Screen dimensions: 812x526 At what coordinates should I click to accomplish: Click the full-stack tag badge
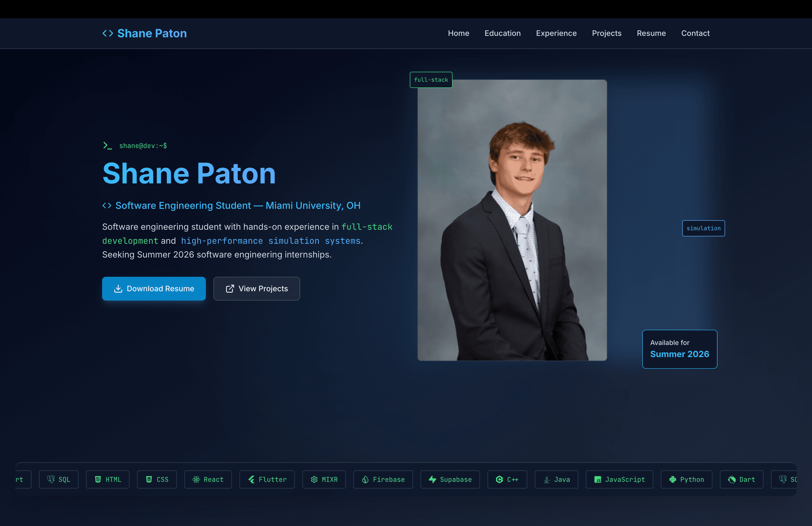430,80
